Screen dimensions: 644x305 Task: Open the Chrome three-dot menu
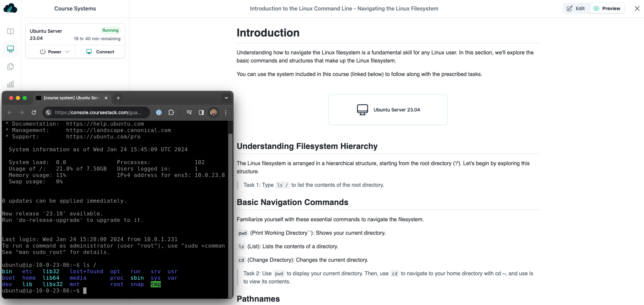[x=226, y=112]
